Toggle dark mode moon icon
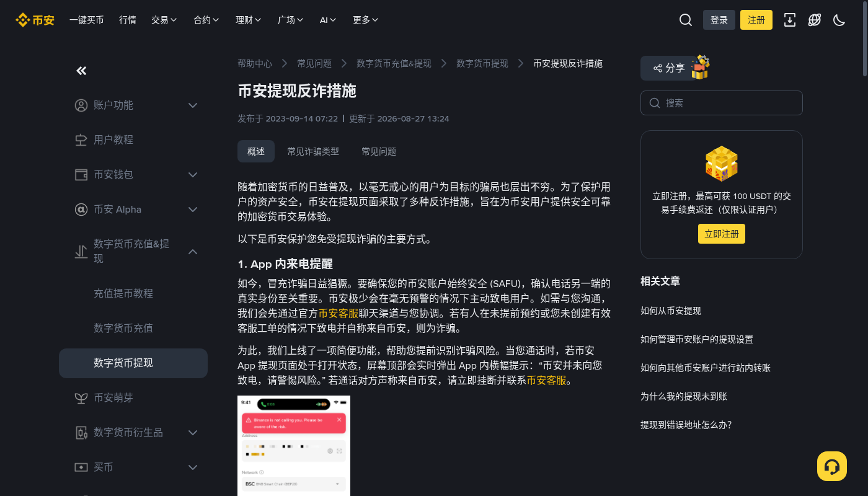The width and height of the screenshot is (868, 496). click(839, 20)
